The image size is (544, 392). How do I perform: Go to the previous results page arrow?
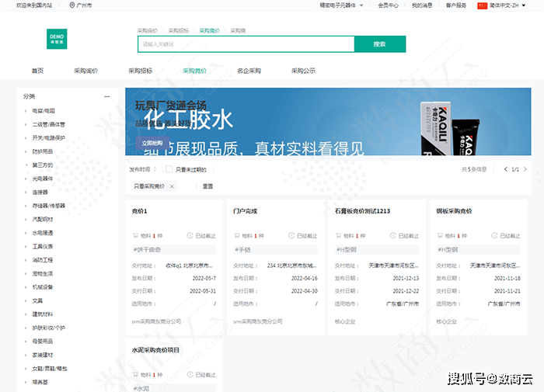pyautogui.click(x=505, y=169)
